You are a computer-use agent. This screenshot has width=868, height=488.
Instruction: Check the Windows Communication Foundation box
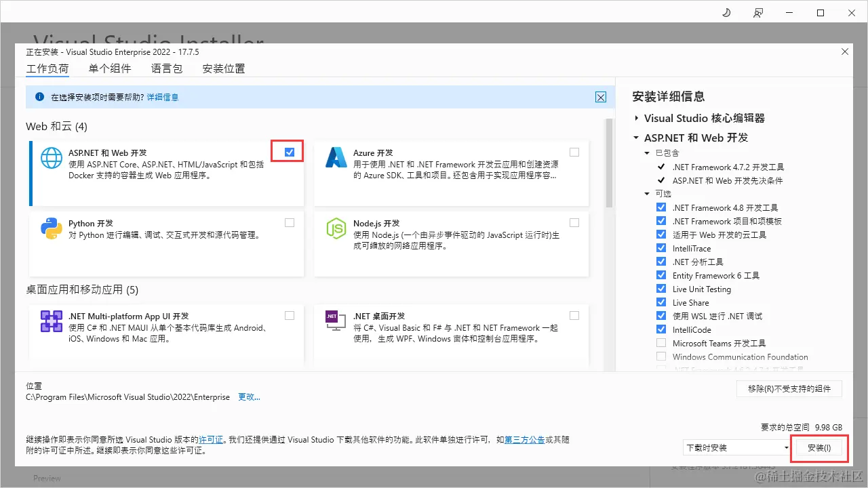(661, 357)
